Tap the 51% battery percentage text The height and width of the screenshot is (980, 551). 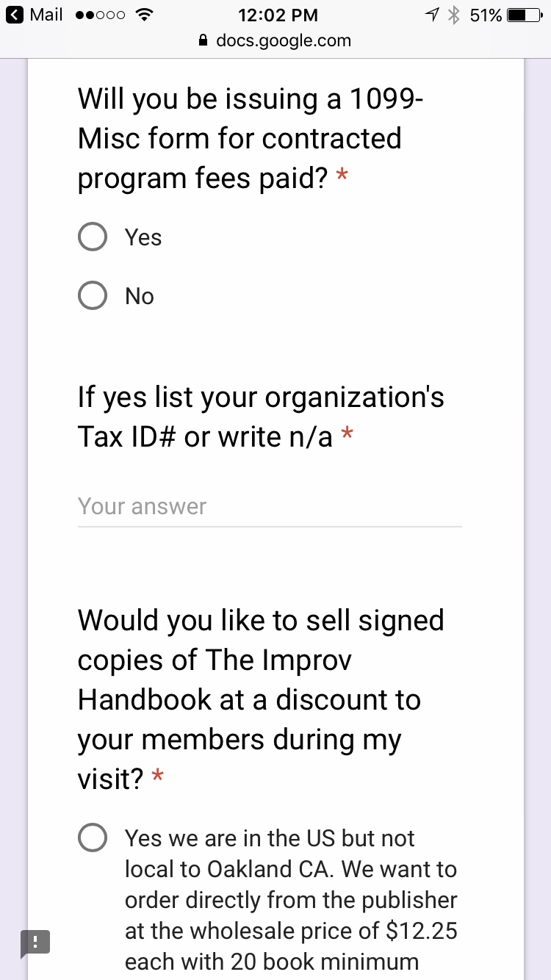coord(486,15)
